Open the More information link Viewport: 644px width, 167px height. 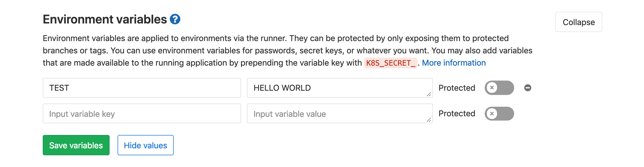(x=454, y=63)
